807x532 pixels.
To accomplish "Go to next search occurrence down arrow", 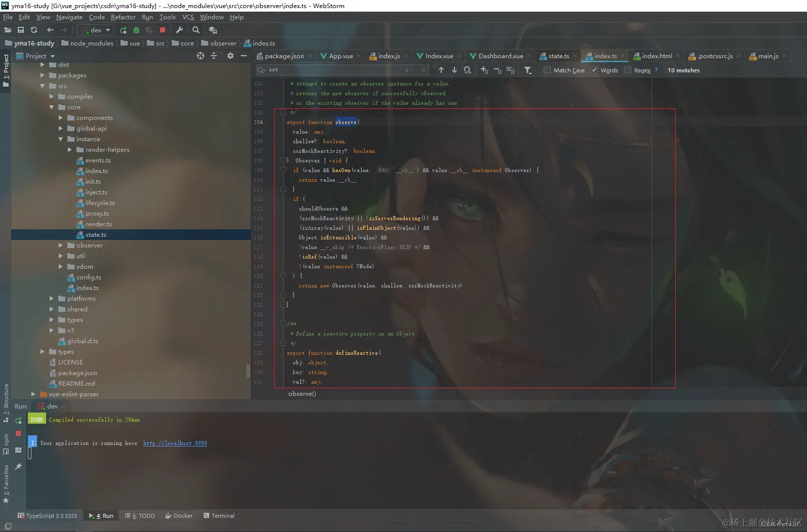I will [x=454, y=70].
